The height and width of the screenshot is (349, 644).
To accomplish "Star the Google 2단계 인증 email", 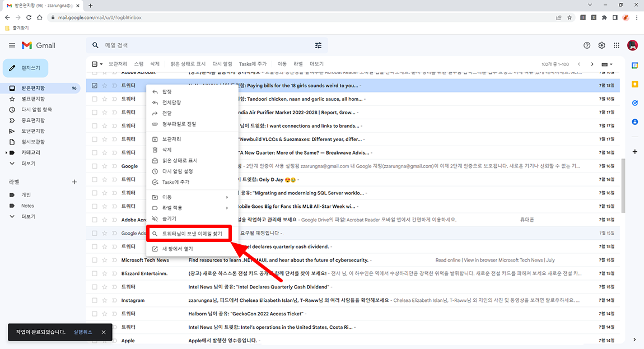I will 104,166.
